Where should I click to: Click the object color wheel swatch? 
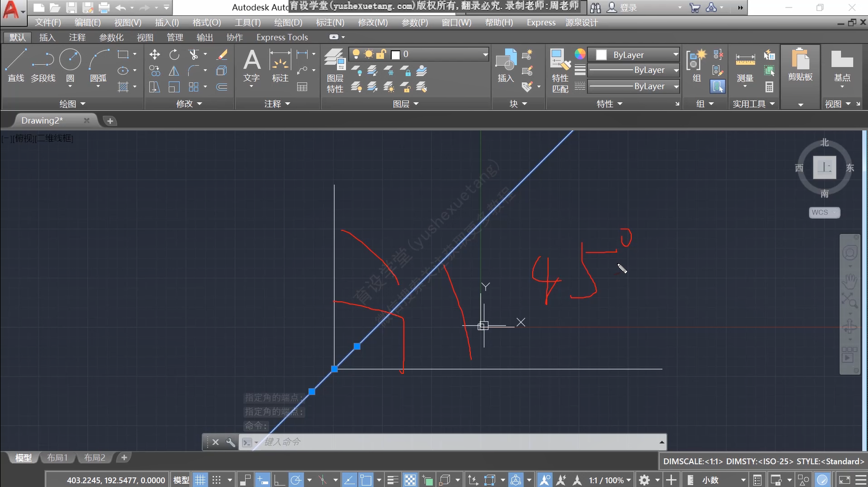[x=580, y=54]
